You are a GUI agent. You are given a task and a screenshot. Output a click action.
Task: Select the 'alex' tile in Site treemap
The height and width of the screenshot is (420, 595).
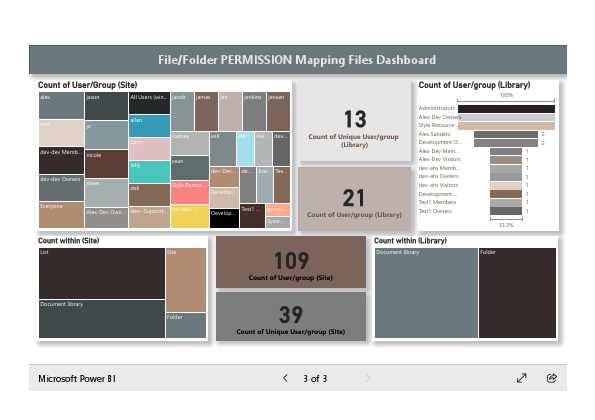pyautogui.click(x=61, y=105)
